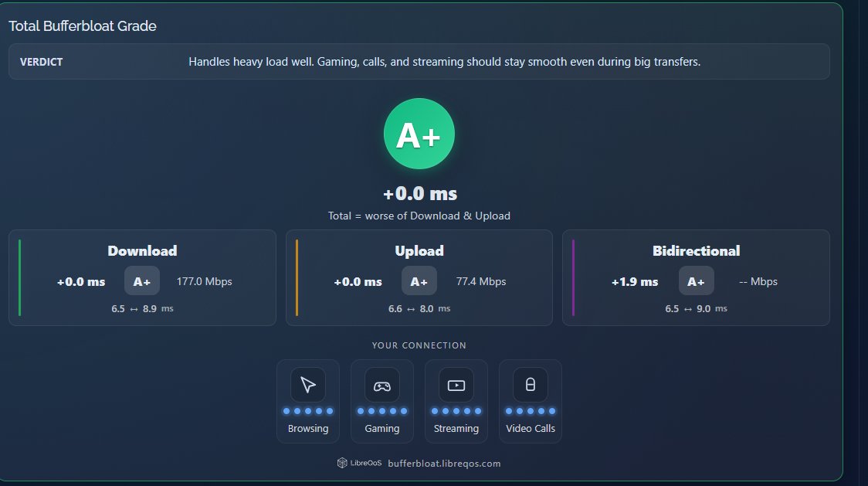The image size is (868, 486).
Task: Click the rating dots under Gaming
Action: (382, 410)
